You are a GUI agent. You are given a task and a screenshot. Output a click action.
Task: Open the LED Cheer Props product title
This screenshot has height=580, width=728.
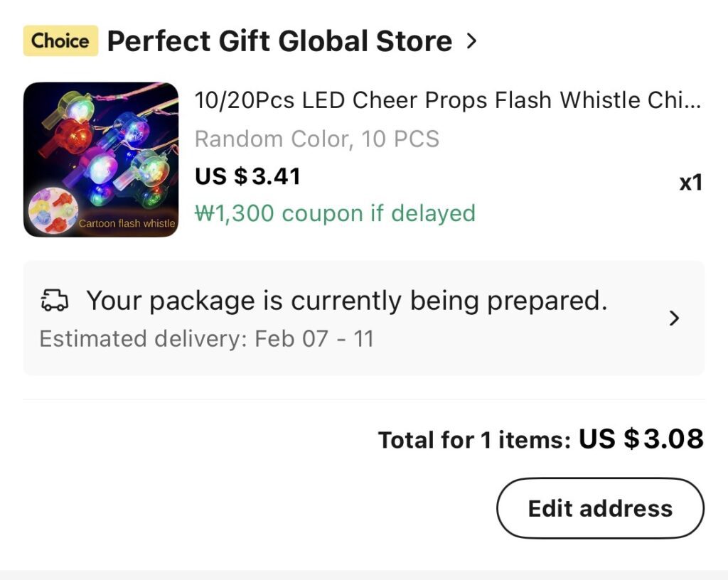[x=448, y=101]
